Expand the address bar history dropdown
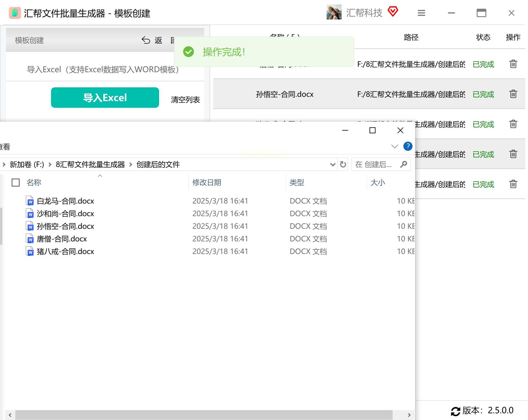 click(x=333, y=165)
